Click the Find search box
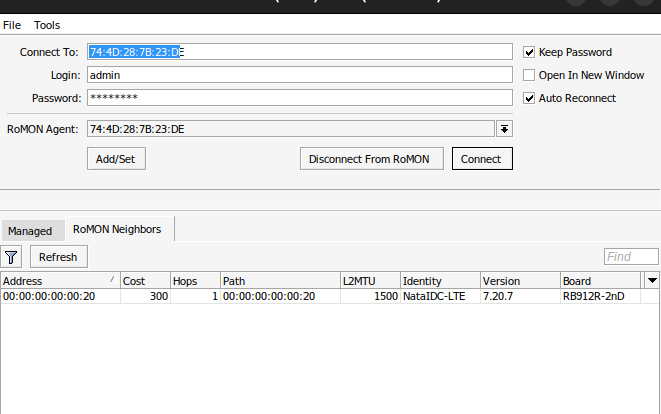The width and height of the screenshot is (661, 414). (631, 257)
